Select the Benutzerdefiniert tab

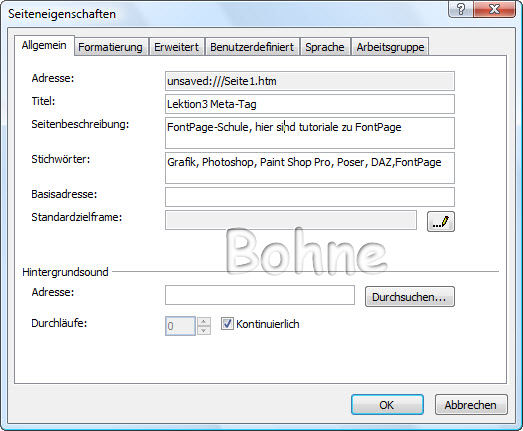pyautogui.click(x=252, y=47)
